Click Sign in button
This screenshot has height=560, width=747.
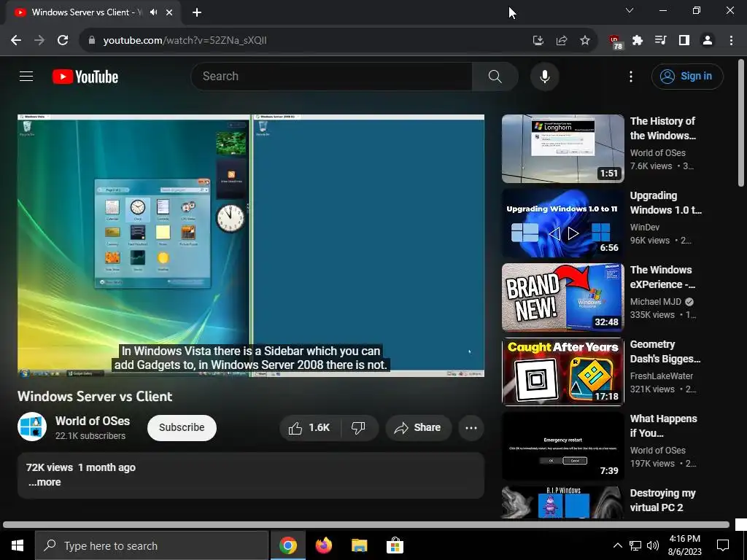click(x=687, y=76)
